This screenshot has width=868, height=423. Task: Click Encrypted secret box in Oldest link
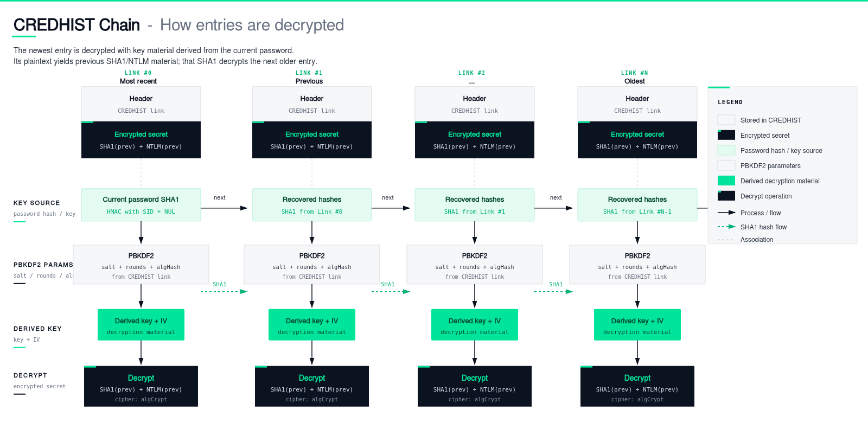pyautogui.click(x=637, y=140)
